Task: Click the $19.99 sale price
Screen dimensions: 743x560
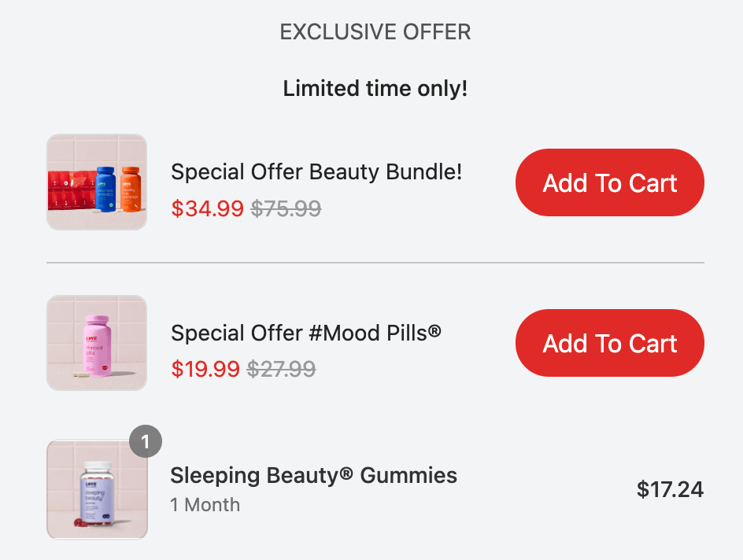Action: (205, 369)
